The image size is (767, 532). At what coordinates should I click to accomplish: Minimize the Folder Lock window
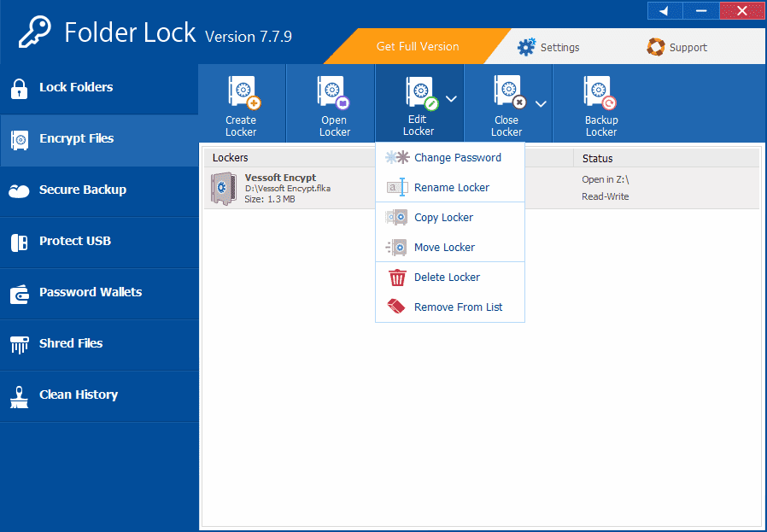(701, 11)
